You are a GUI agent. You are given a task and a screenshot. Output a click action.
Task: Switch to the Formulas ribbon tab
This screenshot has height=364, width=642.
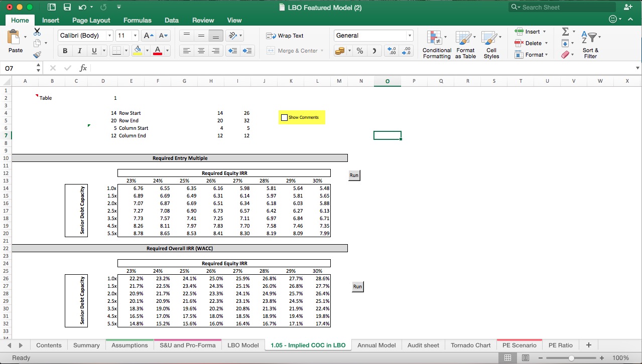[x=137, y=20]
